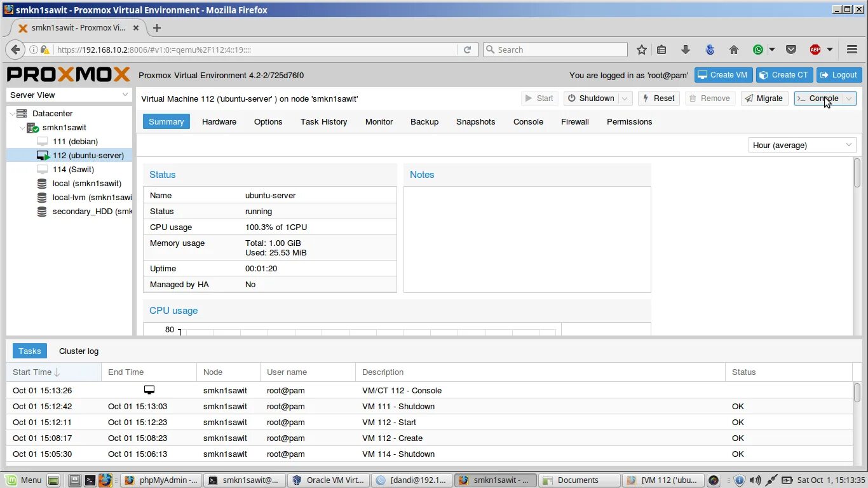Collapse the smkn1sawit node in tree
This screenshot has height=488, width=868.
22,128
